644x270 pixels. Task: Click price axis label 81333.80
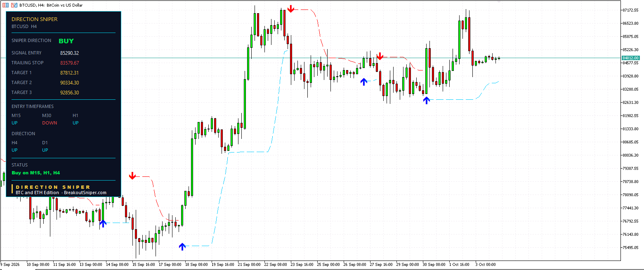click(x=630, y=129)
